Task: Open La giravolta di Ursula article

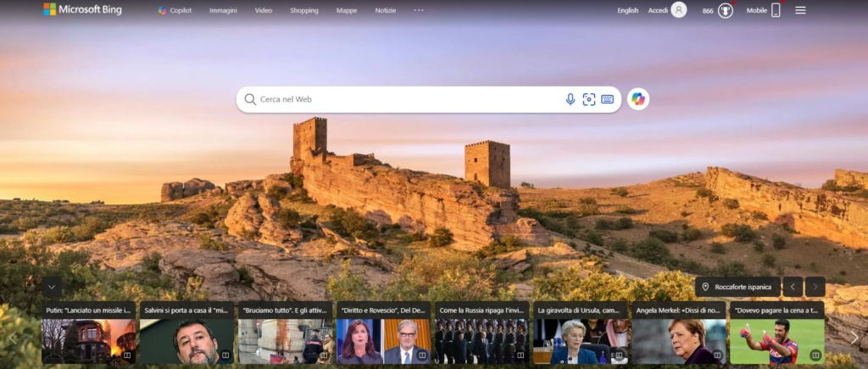Action: (580, 333)
